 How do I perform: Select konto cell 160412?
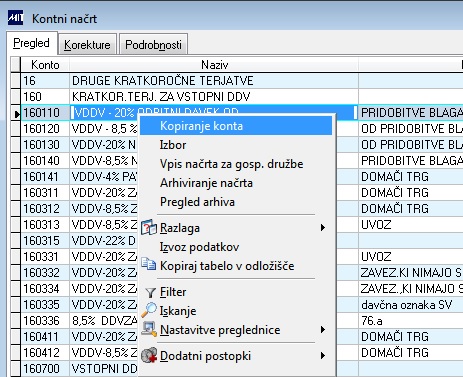pyautogui.click(x=45, y=353)
